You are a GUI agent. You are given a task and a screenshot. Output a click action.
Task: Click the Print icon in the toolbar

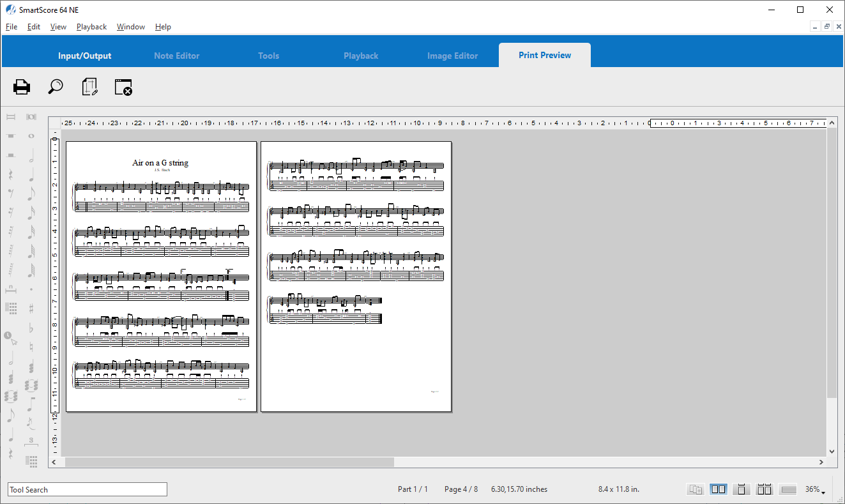click(x=22, y=87)
